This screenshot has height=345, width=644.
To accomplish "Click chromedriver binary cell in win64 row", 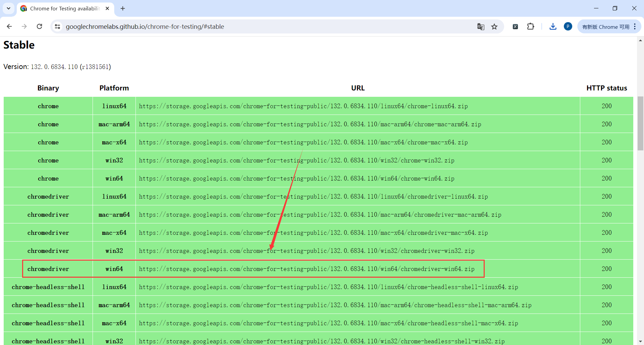I will coord(48,269).
